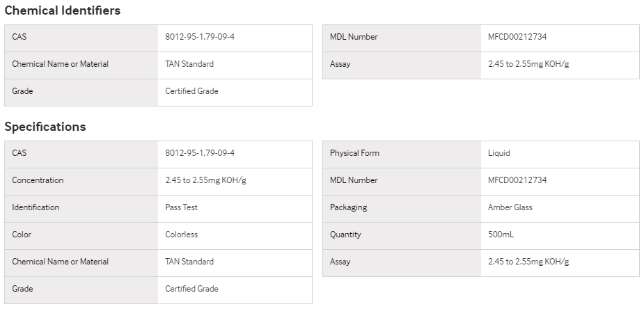Click Grade label in Specifications table
The height and width of the screenshot is (309, 644).
pyautogui.click(x=22, y=289)
